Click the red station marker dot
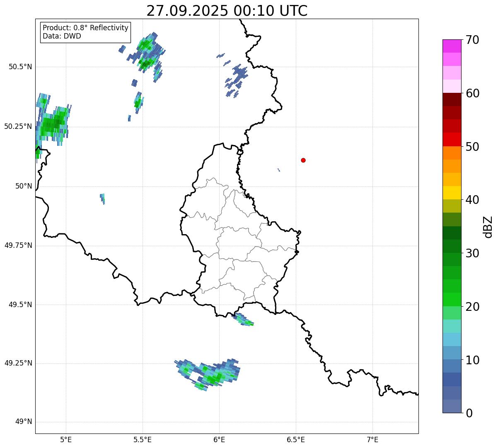This screenshot has height=448, width=498. tap(303, 160)
